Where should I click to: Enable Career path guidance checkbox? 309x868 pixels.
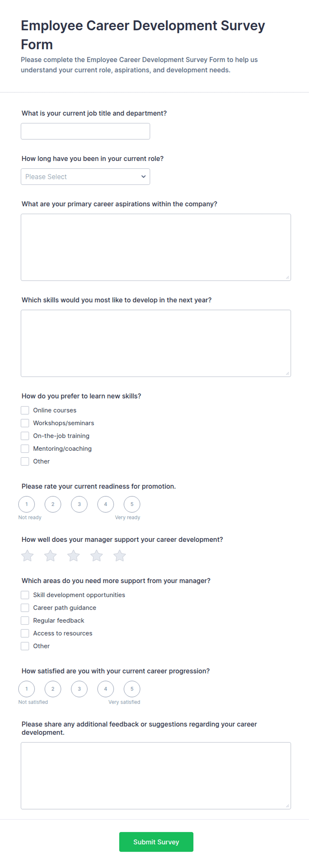25,607
